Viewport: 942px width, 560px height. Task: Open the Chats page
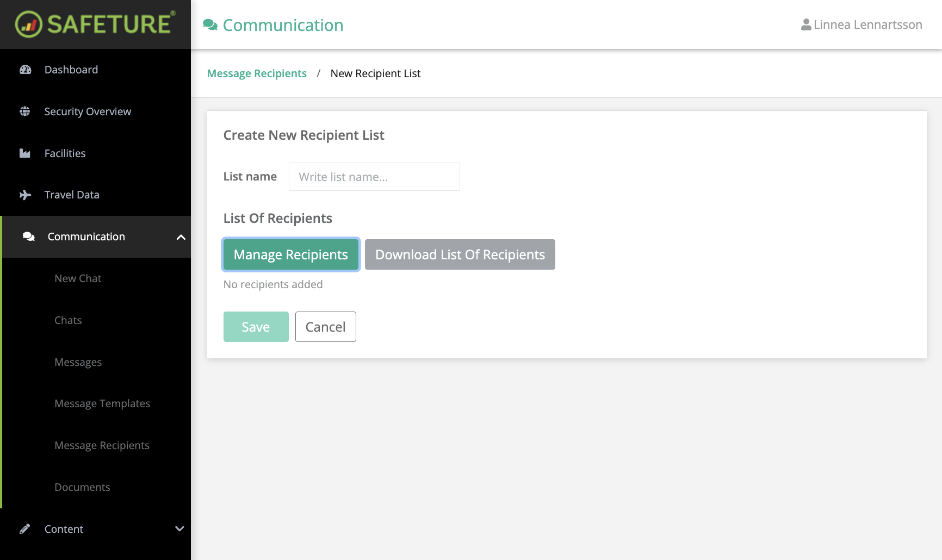[x=68, y=320]
